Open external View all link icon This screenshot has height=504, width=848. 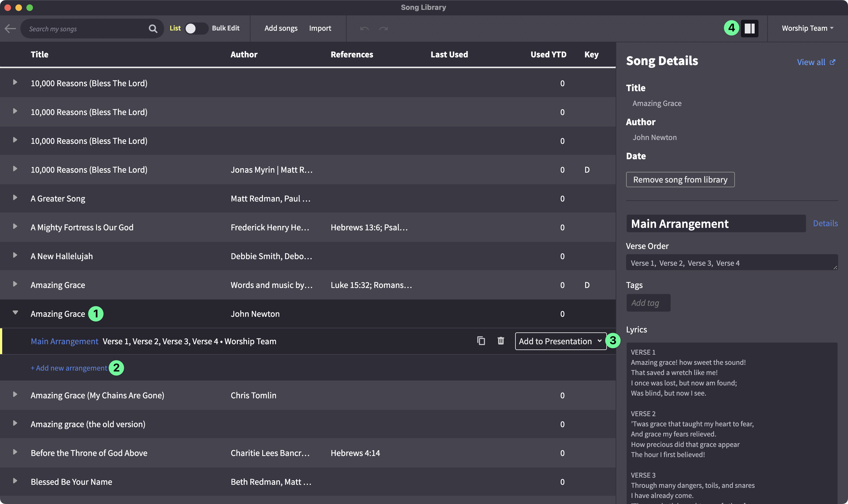pos(832,62)
